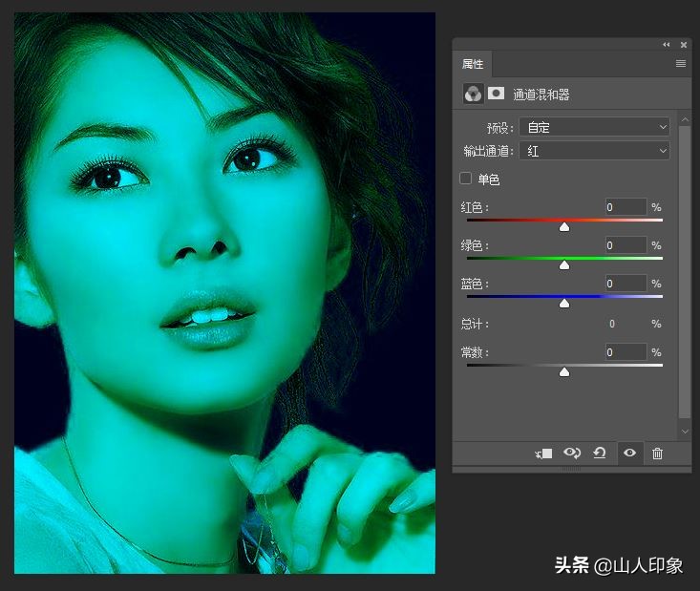Screen dimensions: 700x591
Task: Open the Properties panel flyout menu
Action: click(681, 64)
